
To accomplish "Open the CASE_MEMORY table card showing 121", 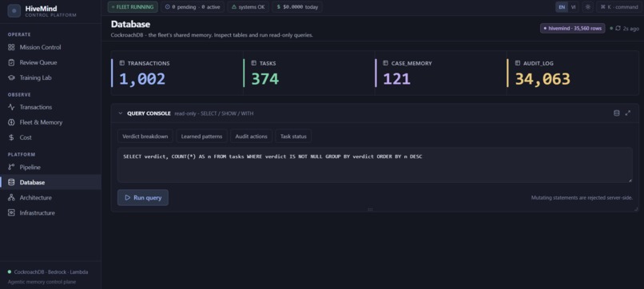I will 441,73.
